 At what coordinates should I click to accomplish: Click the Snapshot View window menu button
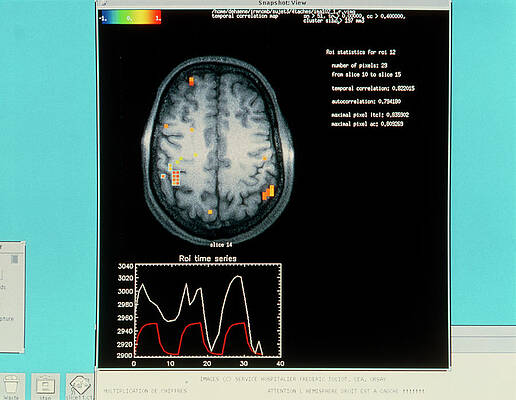click(x=105, y=3)
